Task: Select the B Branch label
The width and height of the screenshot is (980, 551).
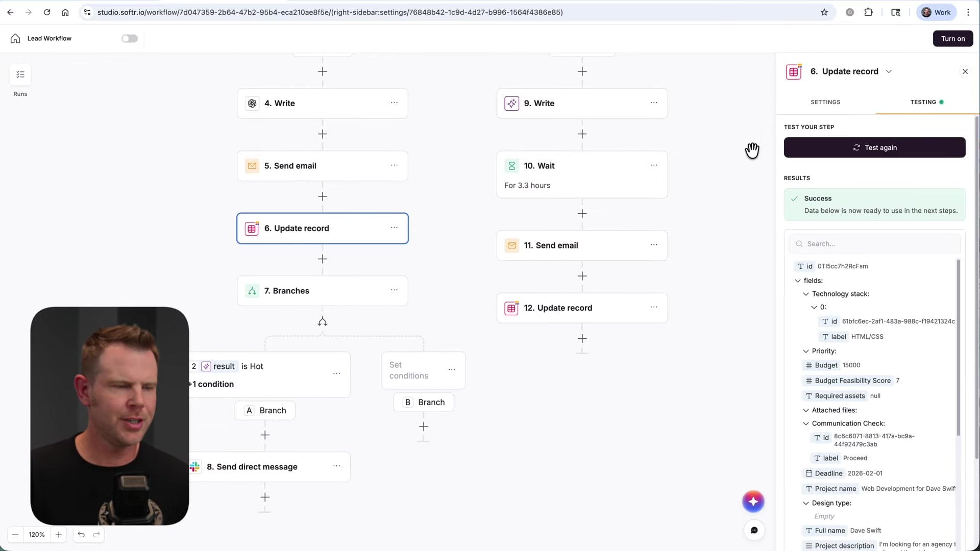Action: pos(424,402)
